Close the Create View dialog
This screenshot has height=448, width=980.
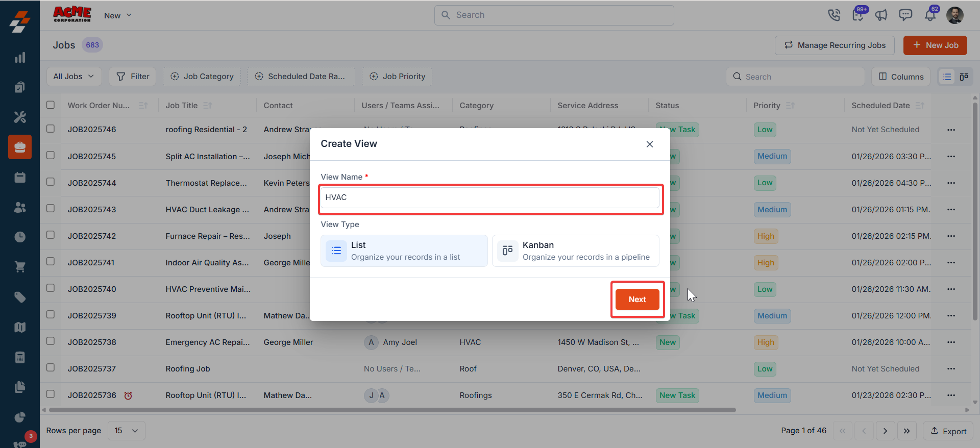[650, 144]
